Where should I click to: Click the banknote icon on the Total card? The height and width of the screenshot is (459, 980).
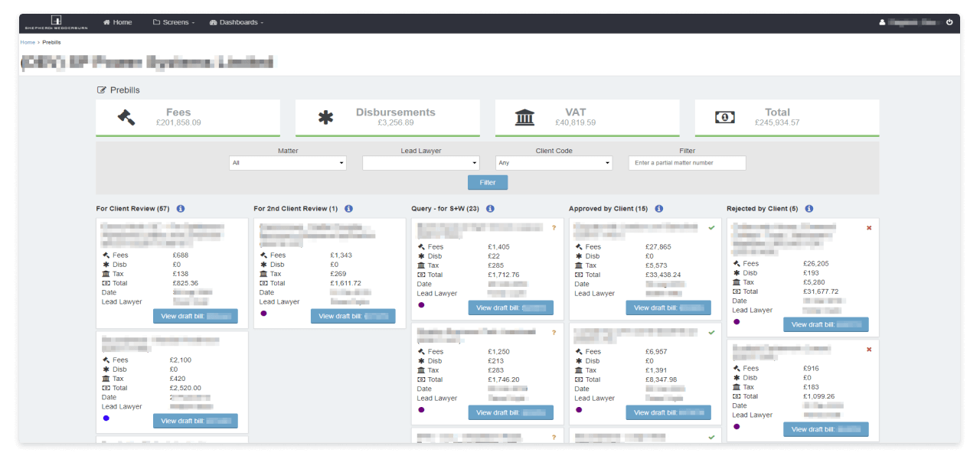tap(723, 116)
